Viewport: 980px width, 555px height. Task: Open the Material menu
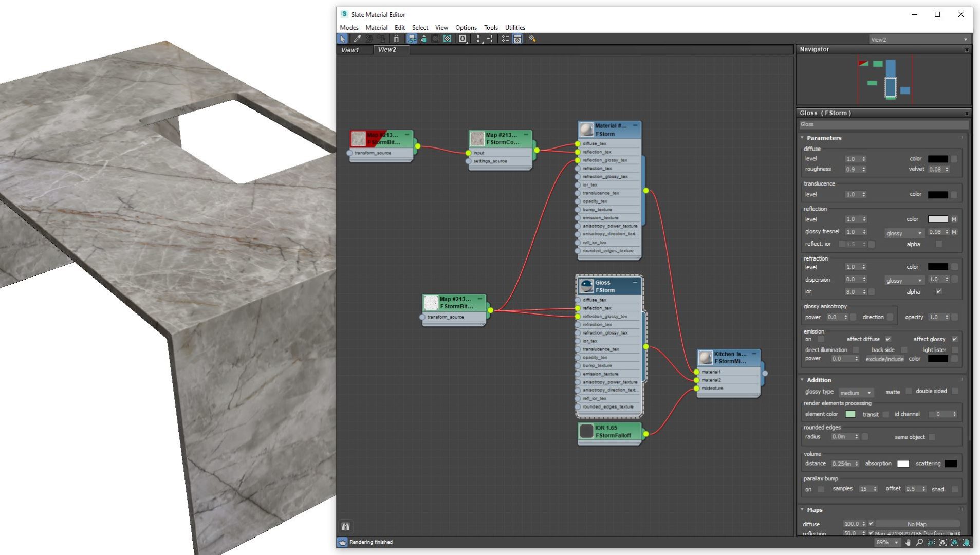point(376,27)
